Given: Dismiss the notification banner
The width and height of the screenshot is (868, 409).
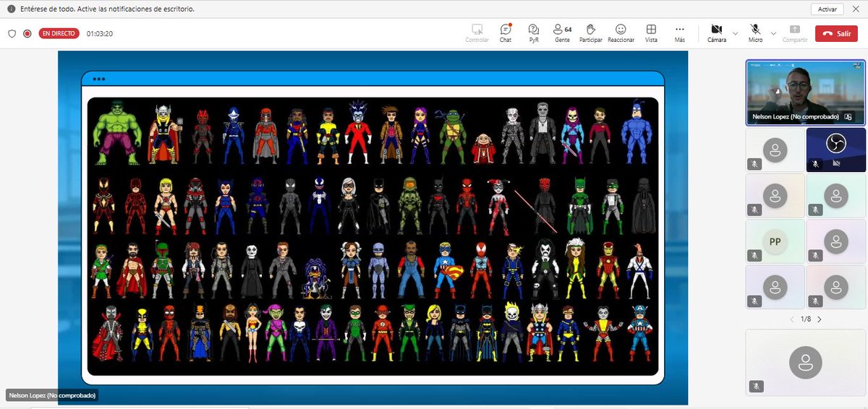Looking at the screenshot, I should (x=856, y=9).
